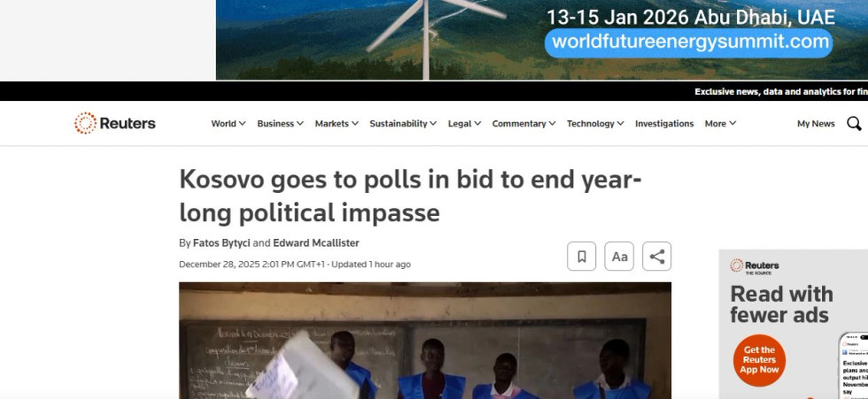Go to Investigations section
868x399 pixels.
(x=664, y=124)
